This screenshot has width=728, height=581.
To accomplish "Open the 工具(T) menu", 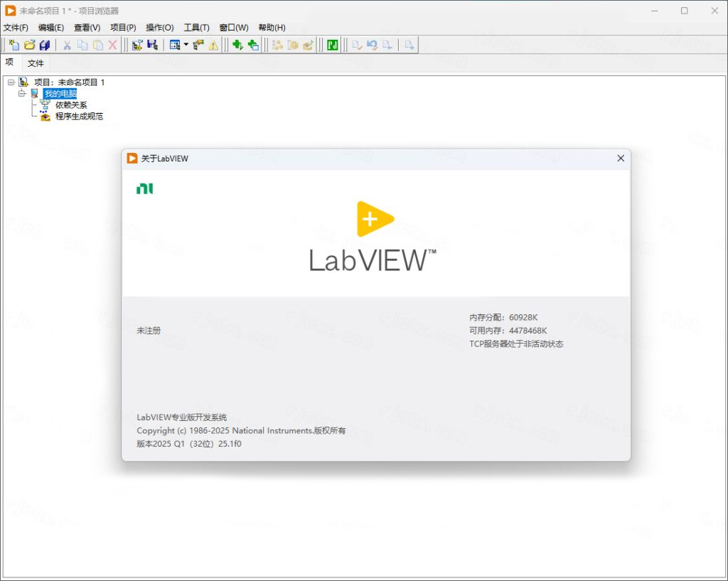I will tap(196, 27).
